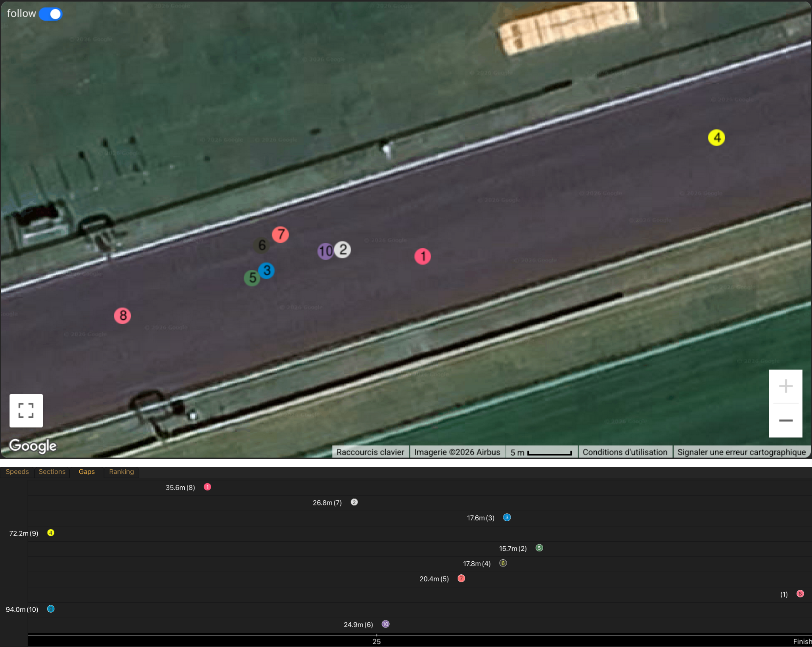The height and width of the screenshot is (647, 812).
Task: Click green marker 5 on the map
Action: point(251,278)
